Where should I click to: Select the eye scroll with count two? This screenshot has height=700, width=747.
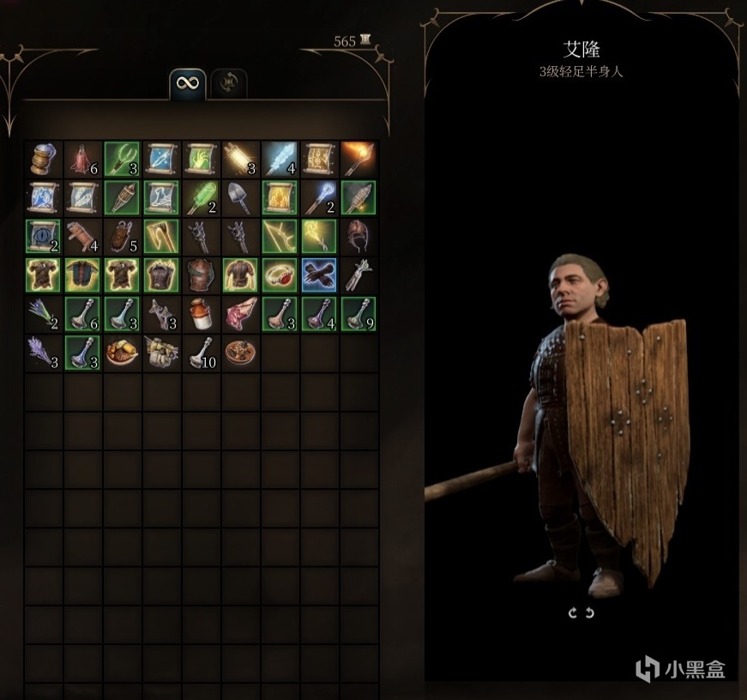point(43,237)
